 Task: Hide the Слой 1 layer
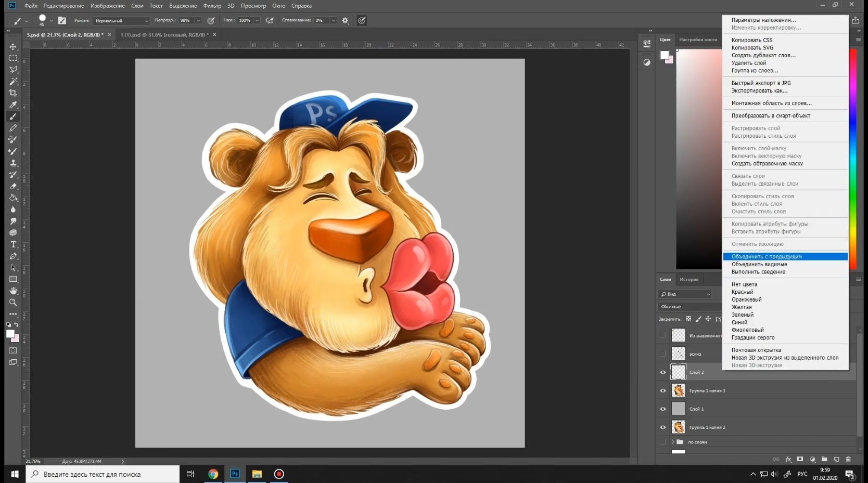tap(663, 409)
